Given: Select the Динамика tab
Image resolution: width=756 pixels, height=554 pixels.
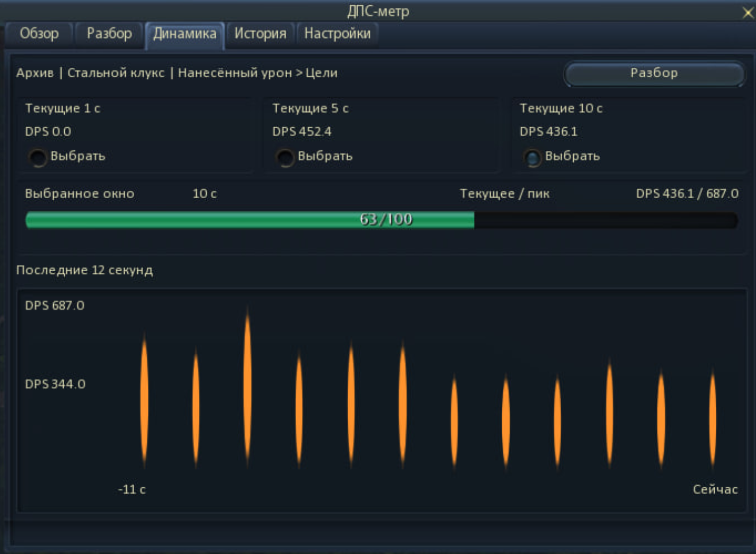Looking at the screenshot, I should pyautogui.click(x=185, y=34).
